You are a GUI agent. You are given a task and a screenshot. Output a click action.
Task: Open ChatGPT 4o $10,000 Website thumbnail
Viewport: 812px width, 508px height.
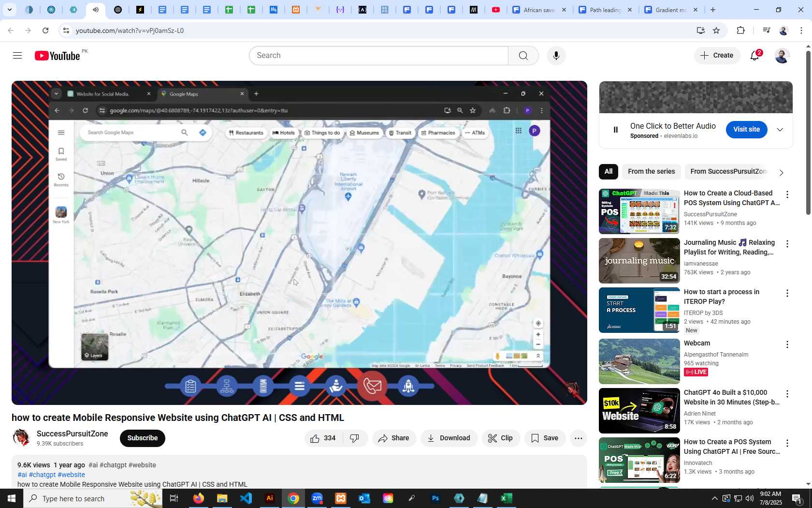click(x=639, y=411)
